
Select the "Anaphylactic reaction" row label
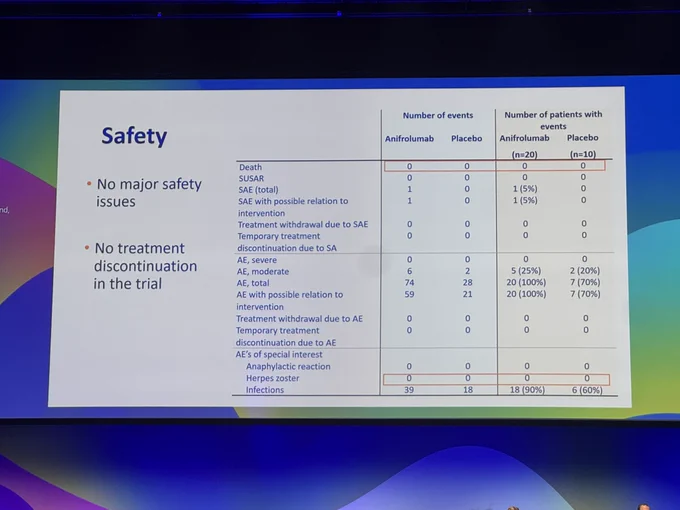288,366
